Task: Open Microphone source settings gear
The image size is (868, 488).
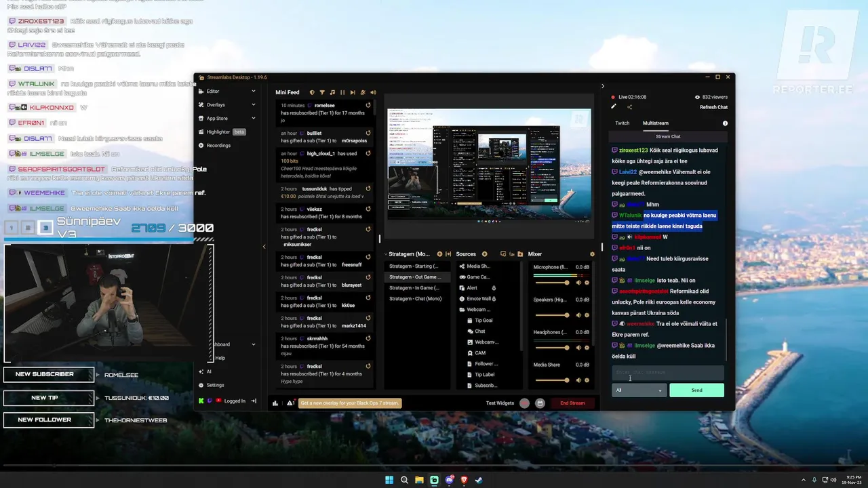Action: [587, 283]
